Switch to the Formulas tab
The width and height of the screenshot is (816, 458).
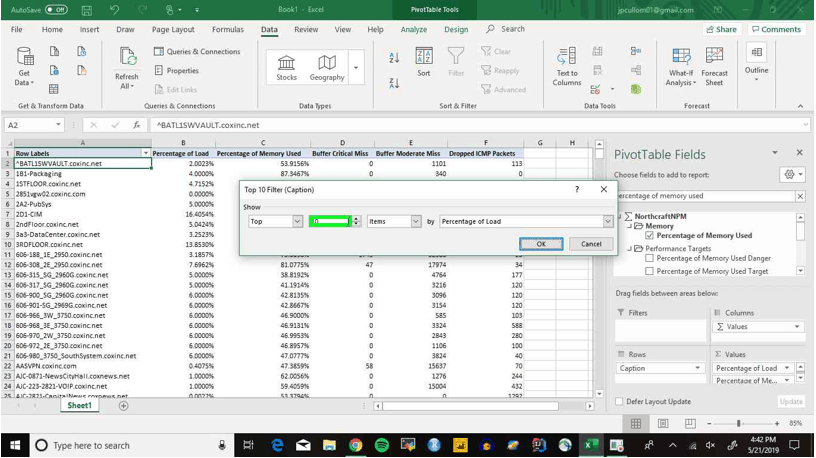pyautogui.click(x=228, y=30)
